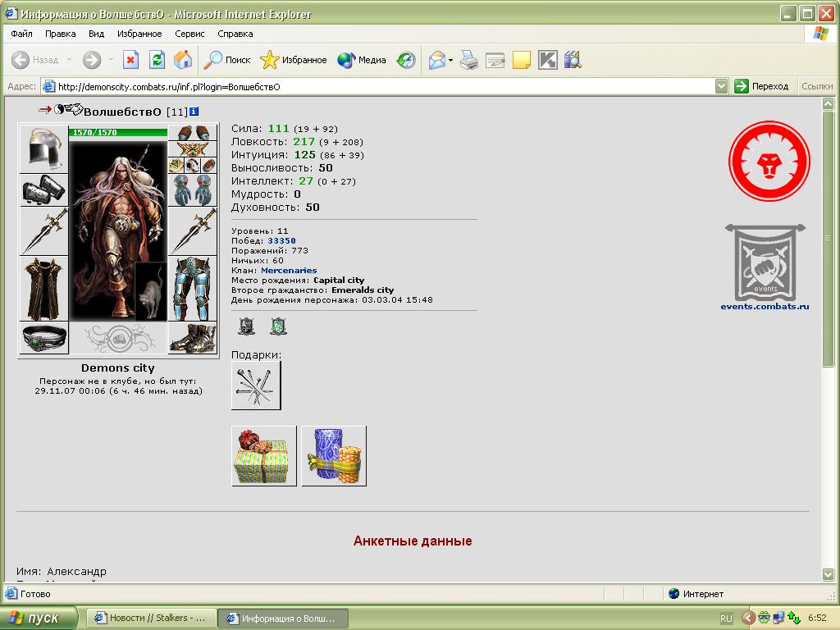Open Search (Поиск) in the toolbar
Image resolution: width=840 pixels, height=630 pixels.
point(227,60)
